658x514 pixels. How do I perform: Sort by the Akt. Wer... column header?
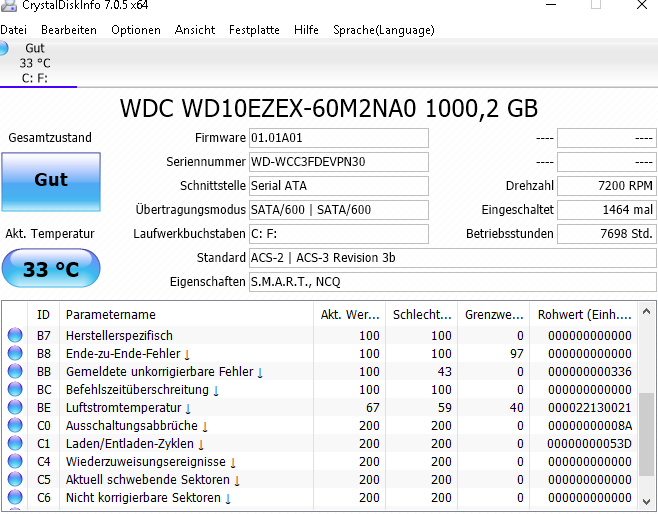pyautogui.click(x=350, y=315)
